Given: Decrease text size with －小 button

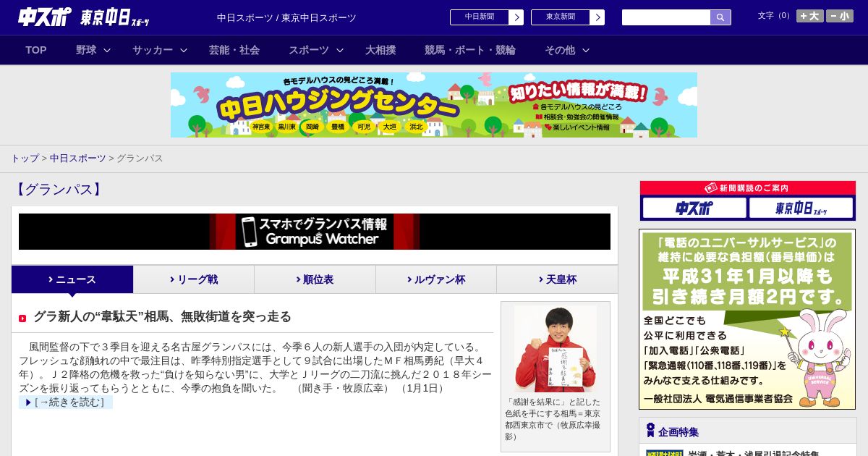Looking at the screenshot, I should pyautogui.click(x=840, y=16).
